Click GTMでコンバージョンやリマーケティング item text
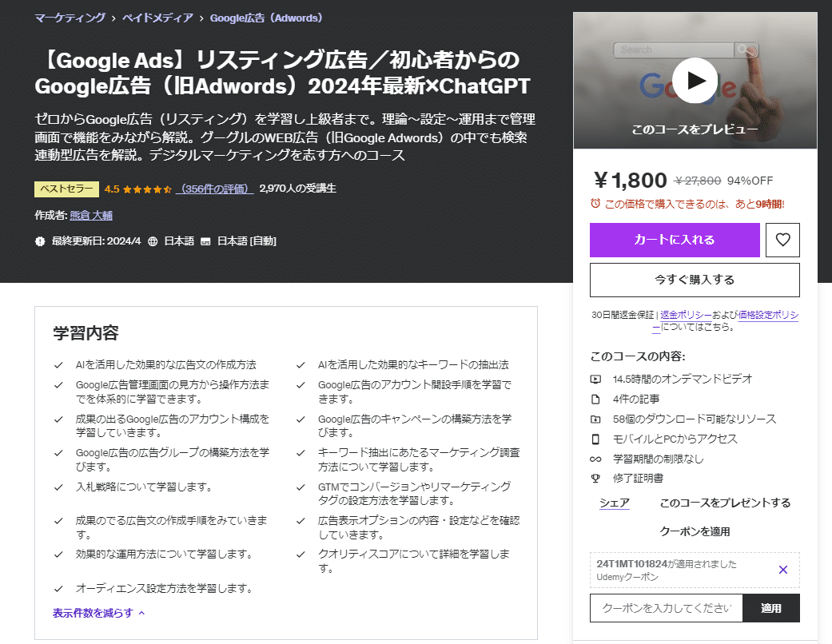The image size is (832, 644). (x=415, y=493)
